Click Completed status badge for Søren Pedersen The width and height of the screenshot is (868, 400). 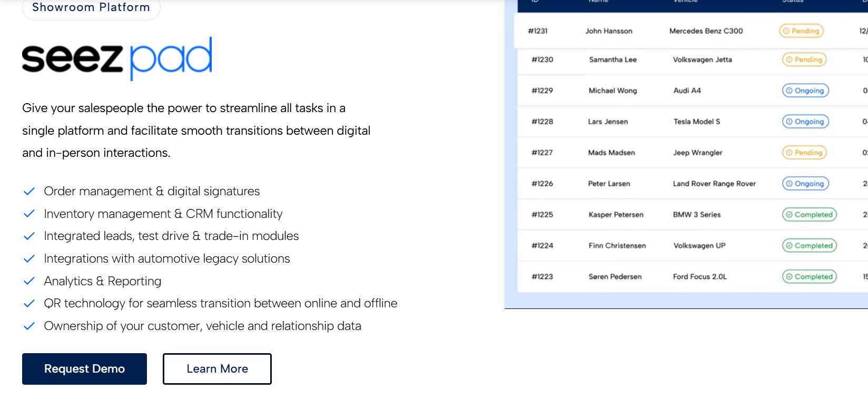coord(810,277)
